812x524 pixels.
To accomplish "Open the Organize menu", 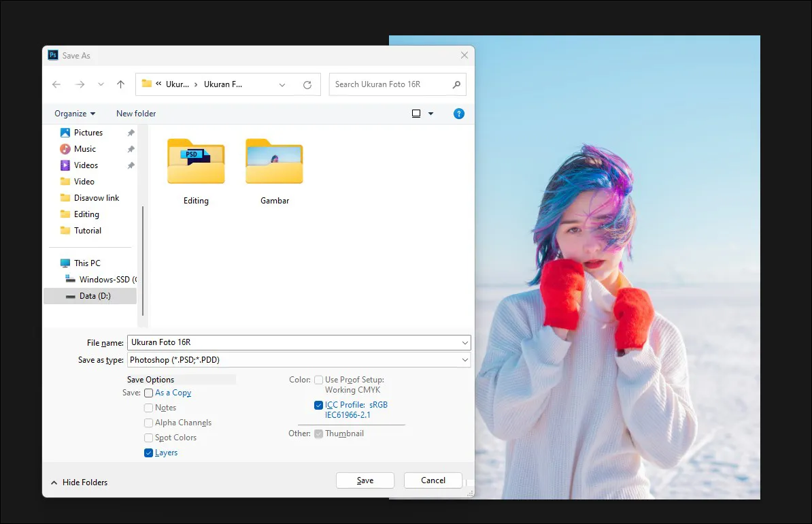I will (x=75, y=114).
